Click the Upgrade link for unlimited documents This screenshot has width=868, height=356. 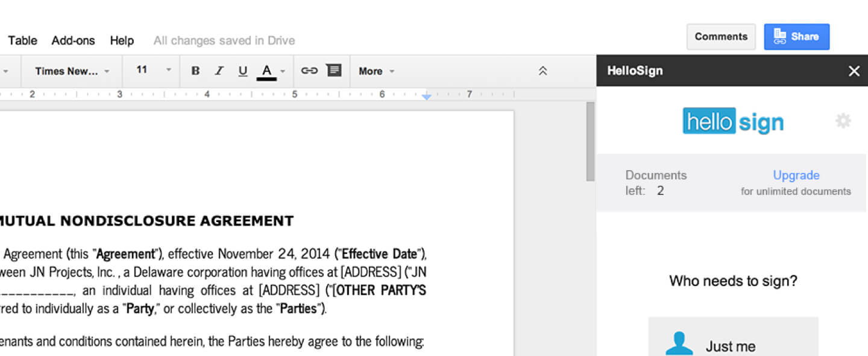click(x=796, y=175)
